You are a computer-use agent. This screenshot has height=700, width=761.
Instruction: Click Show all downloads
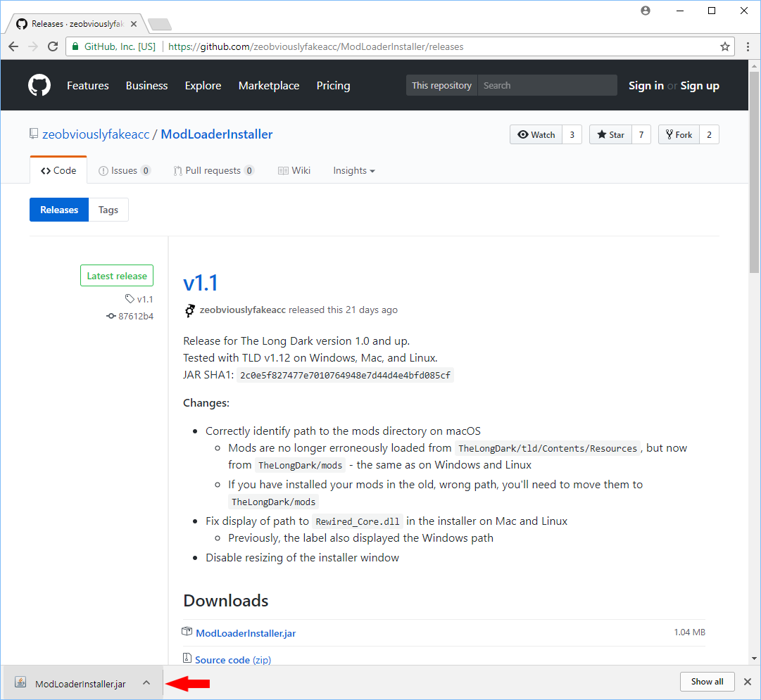pos(707,682)
